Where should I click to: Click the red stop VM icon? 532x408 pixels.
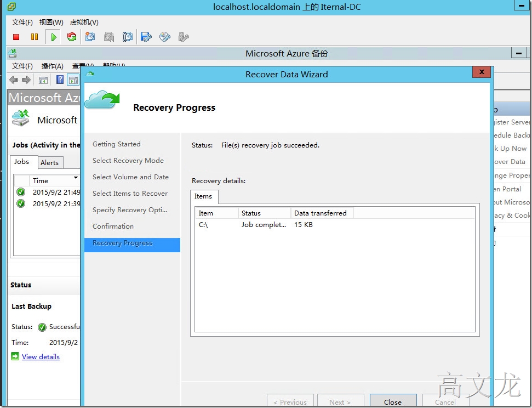tap(16, 37)
